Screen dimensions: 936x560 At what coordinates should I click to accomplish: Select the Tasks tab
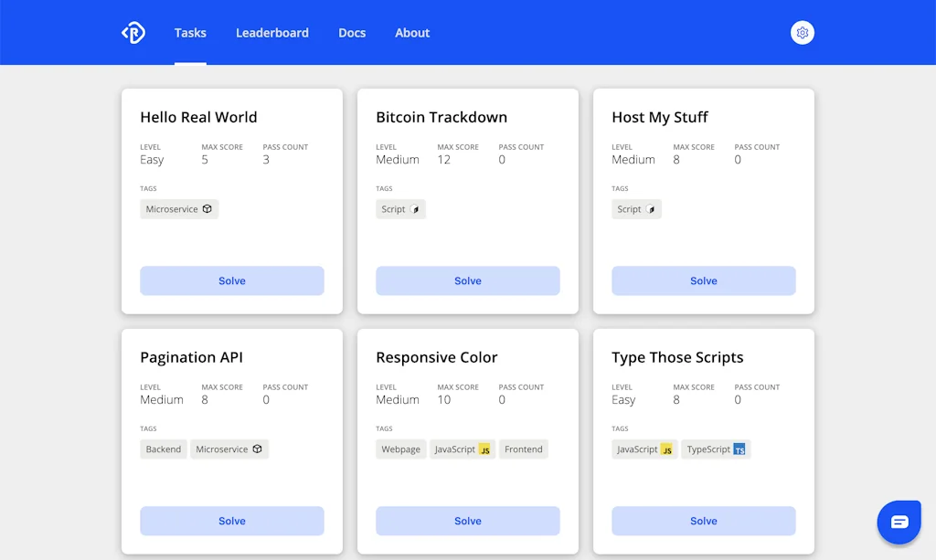click(190, 33)
